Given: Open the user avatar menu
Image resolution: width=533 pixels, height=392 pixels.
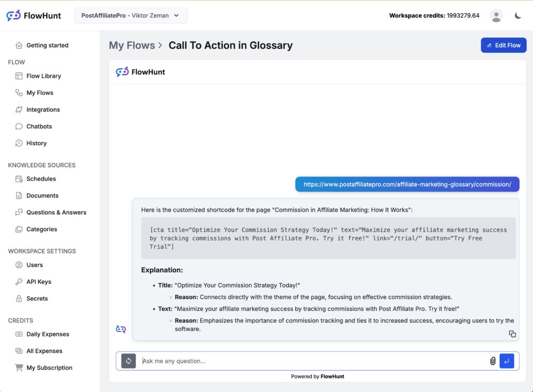Looking at the screenshot, I should pyautogui.click(x=496, y=16).
